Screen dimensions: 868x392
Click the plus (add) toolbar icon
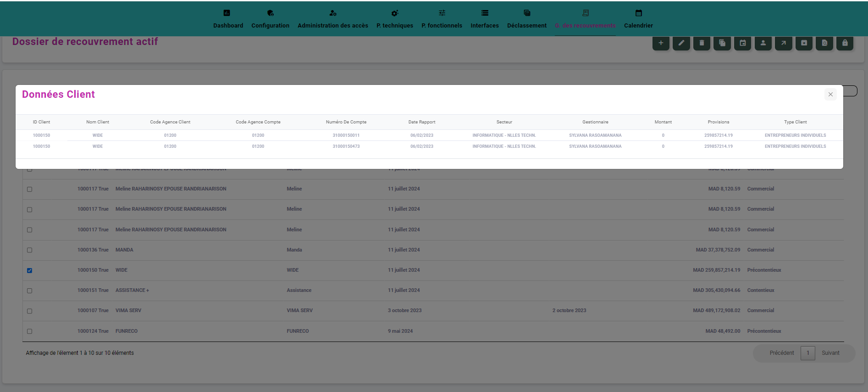(661, 43)
